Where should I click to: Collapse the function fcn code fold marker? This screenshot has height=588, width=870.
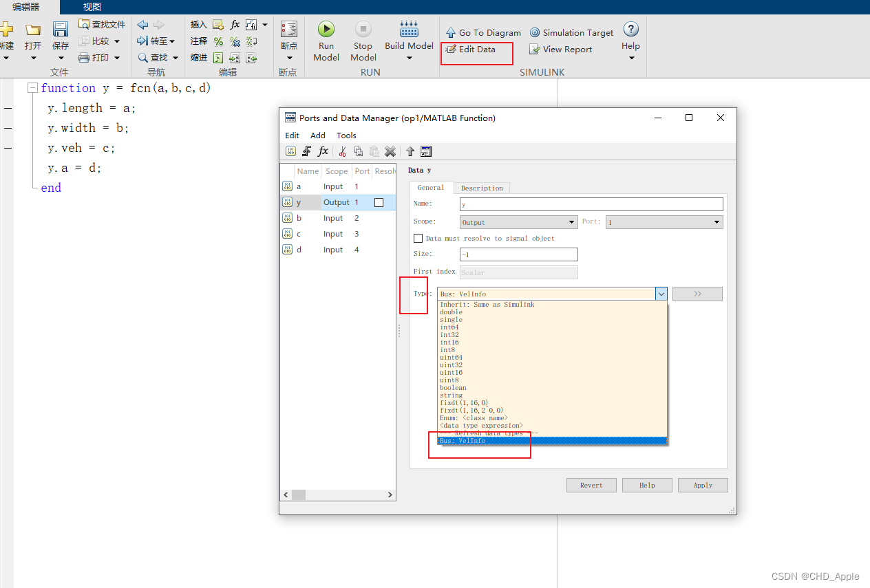click(x=32, y=88)
